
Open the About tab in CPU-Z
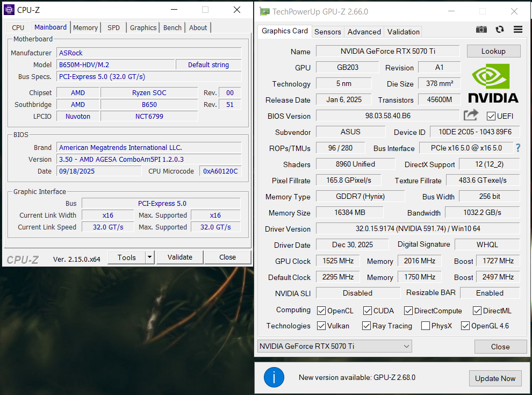tap(198, 27)
